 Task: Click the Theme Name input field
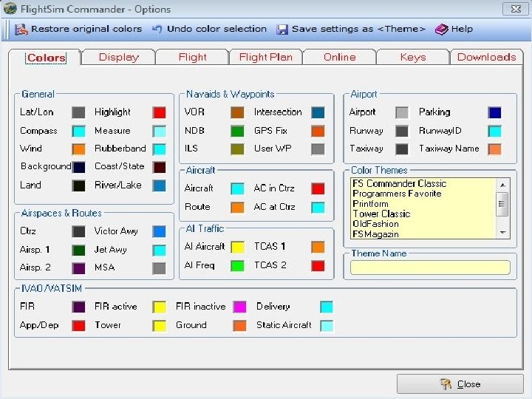pos(430,267)
